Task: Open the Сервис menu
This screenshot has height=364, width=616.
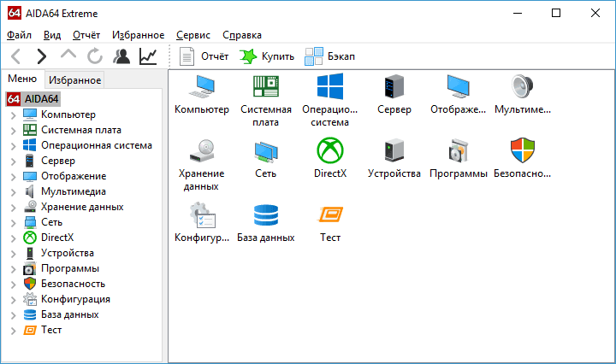Action: pos(192,35)
